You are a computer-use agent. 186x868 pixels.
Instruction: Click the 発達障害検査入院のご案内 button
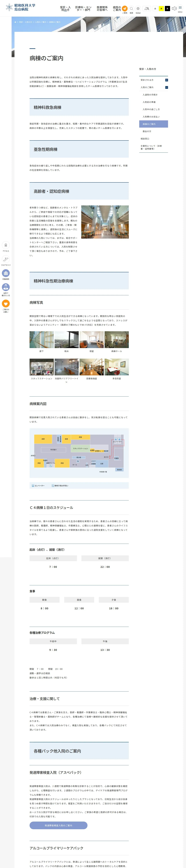point(58,826)
